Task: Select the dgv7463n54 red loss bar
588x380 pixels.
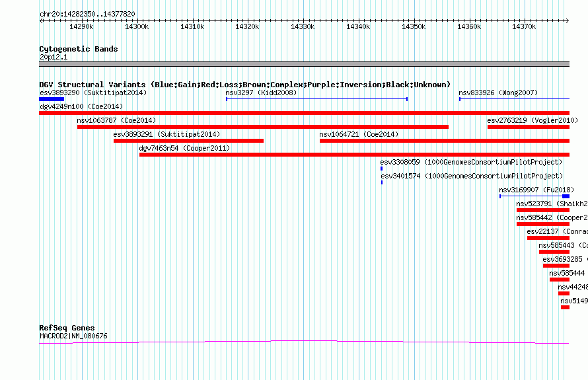Action: [354, 155]
